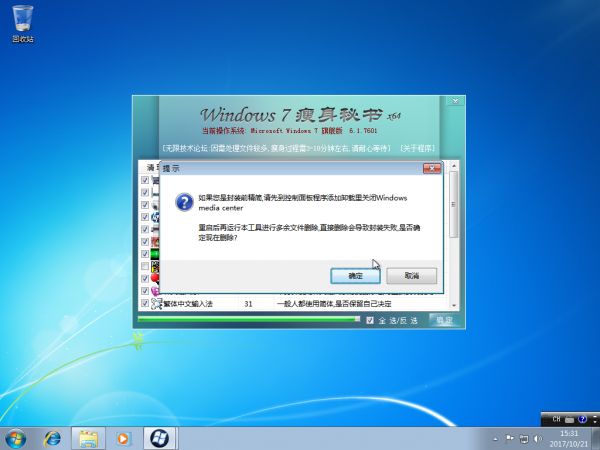The width and height of the screenshot is (600, 450).
Task: Click the blue question mark icon in the dialog
Action: coord(184,202)
